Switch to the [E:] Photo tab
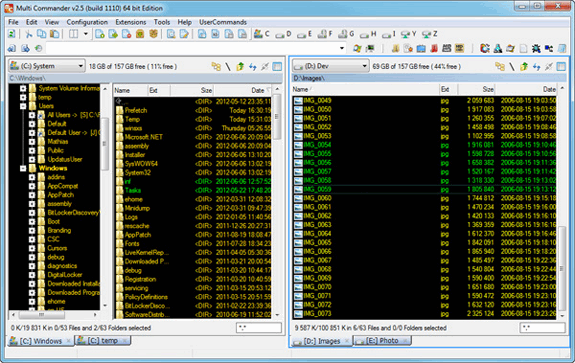Viewport: 575px width, 363px height. pos(382,341)
